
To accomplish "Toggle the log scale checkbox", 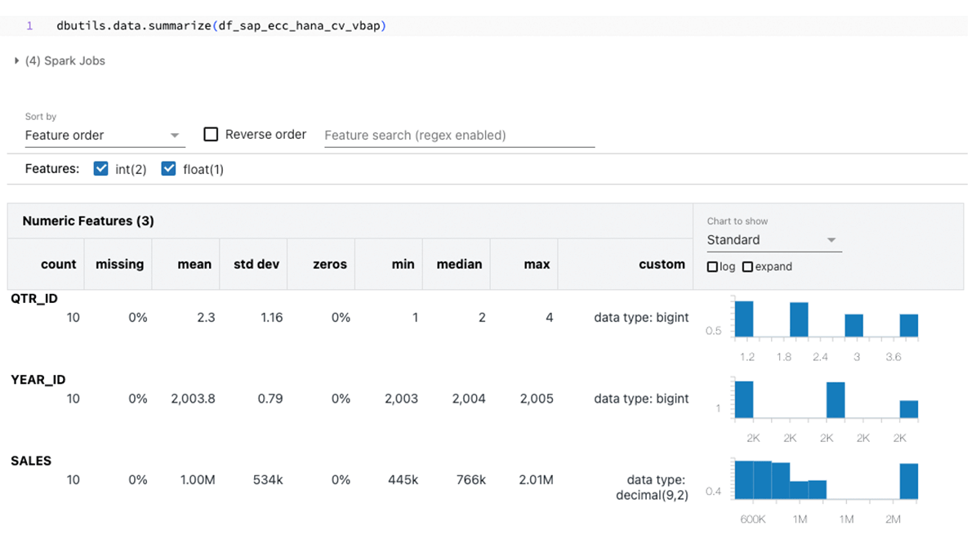I will (x=712, y=267).
